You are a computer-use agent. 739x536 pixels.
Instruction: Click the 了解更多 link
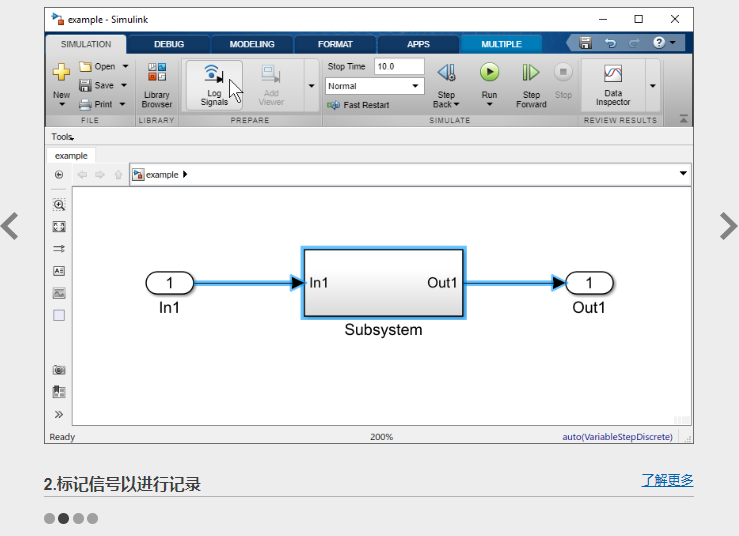pos(667,480)
